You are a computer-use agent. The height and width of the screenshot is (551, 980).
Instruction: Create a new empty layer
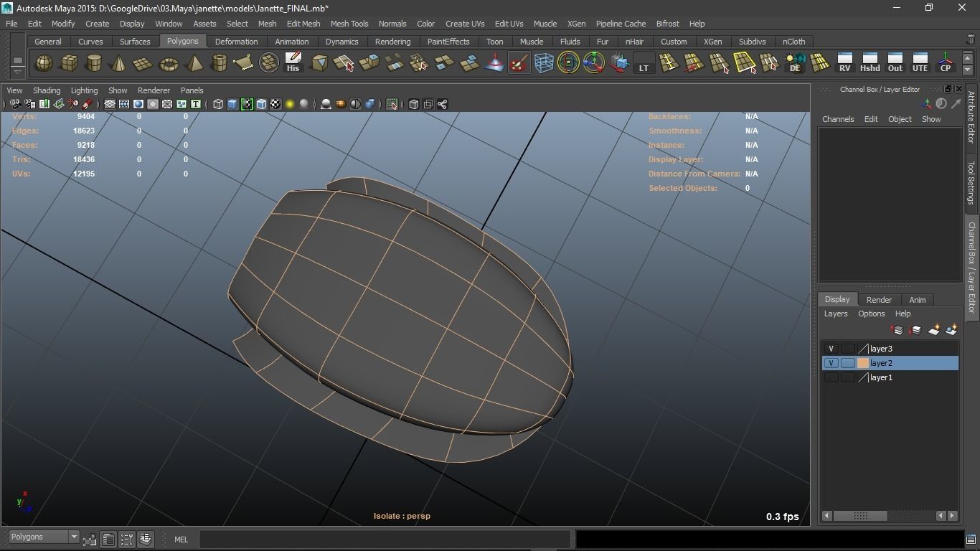[934, 330]
